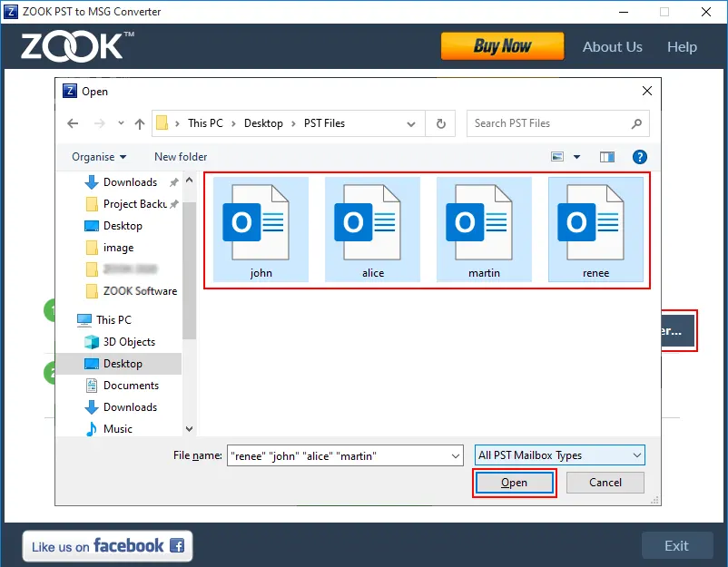Go back using the back arrow

tap(73, 123)
